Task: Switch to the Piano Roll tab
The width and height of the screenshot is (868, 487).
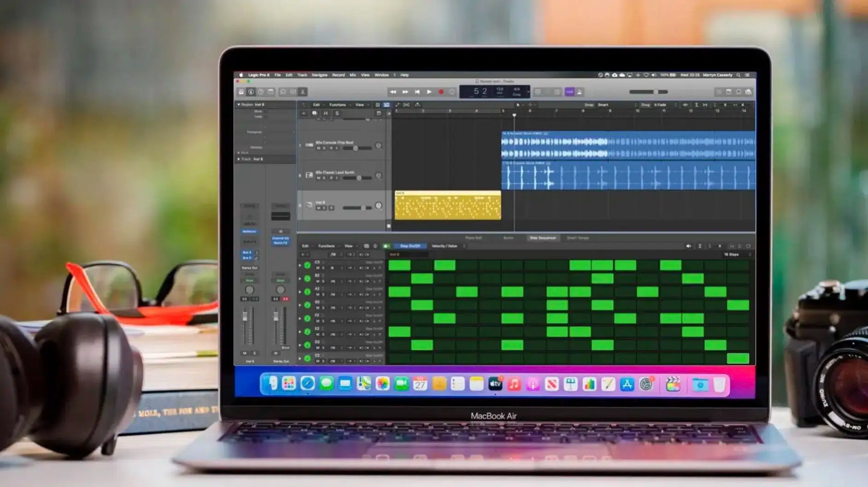Action: (x=474, y=238)
